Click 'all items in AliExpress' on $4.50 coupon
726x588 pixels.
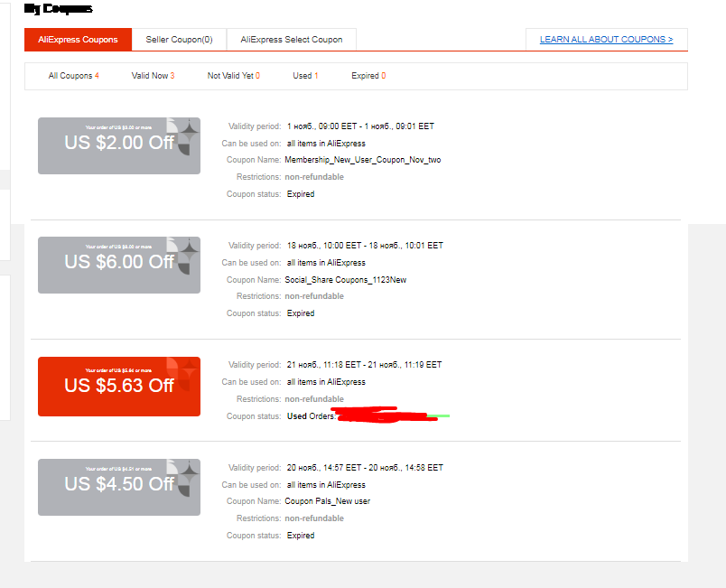[326, 484]
